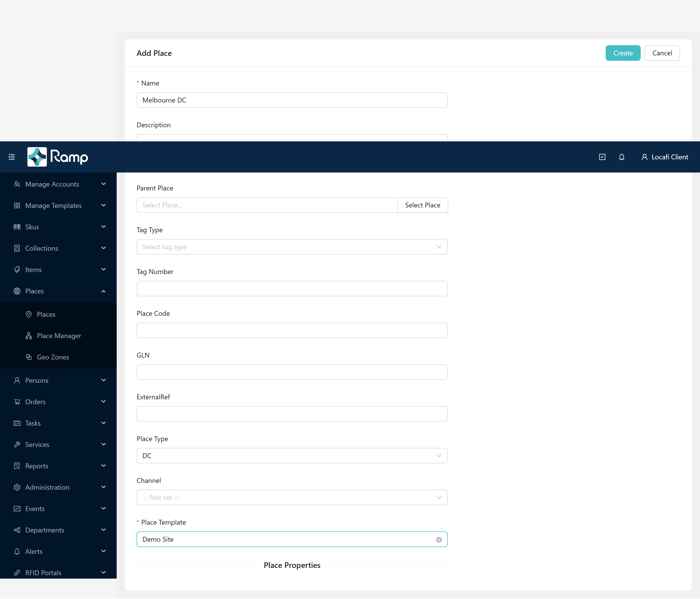Click the Places globe icon
Image resolution: width=700 pixels, height=599 pixels.
[17, 291]
